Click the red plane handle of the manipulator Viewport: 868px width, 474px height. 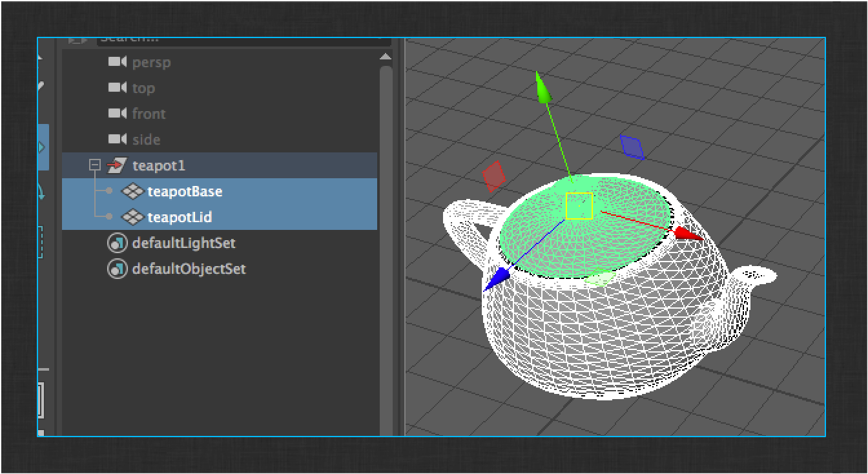click(493, 176)
